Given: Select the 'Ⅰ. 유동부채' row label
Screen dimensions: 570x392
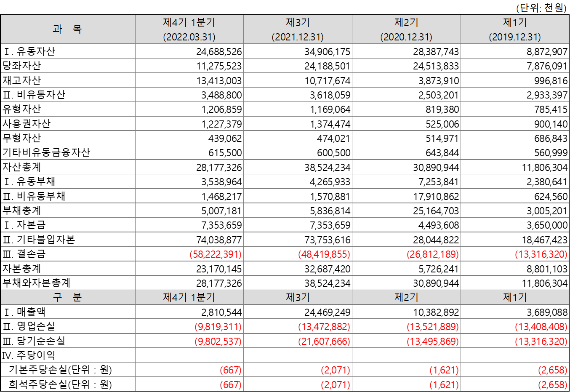Looking at the screenshot, I should tap(29, 181).
